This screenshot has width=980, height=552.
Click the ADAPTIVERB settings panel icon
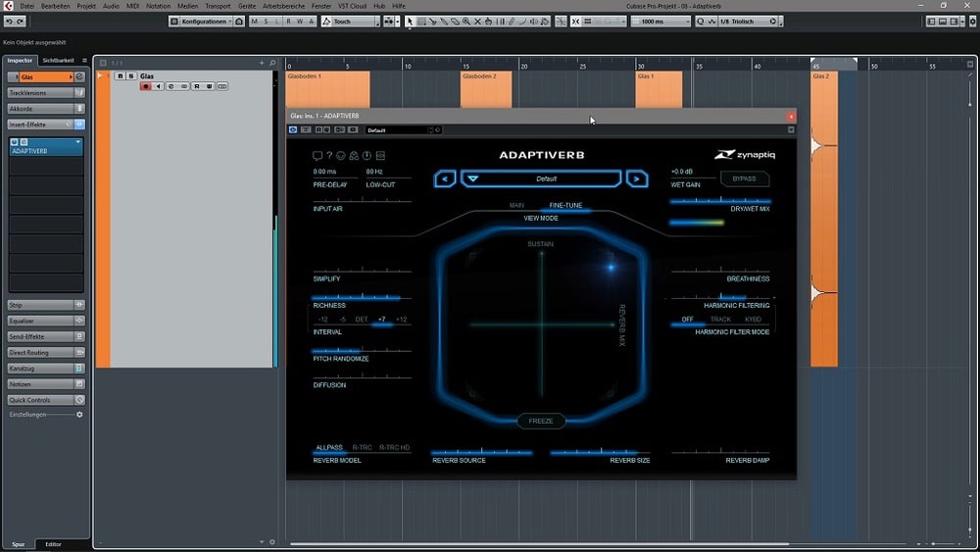(380, 156)
